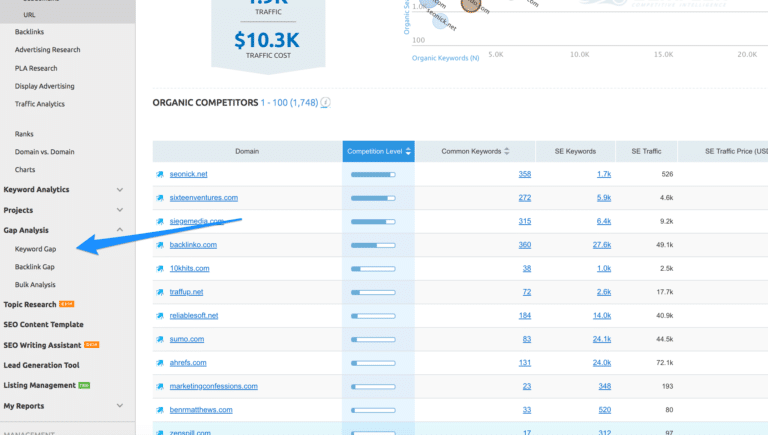The height and width of the screenshot is (435, 768).
Task: Open Lead Generation Tool
Action: click(42, 365)
